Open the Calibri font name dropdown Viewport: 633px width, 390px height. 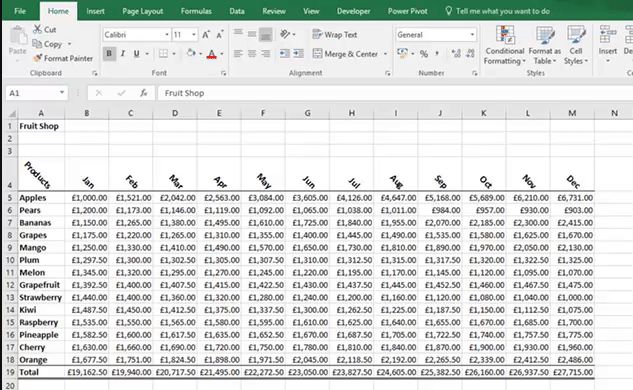(167, 35)
